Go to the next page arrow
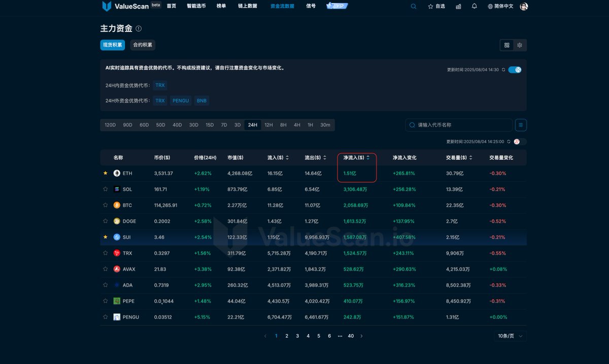 click(361, 336)
